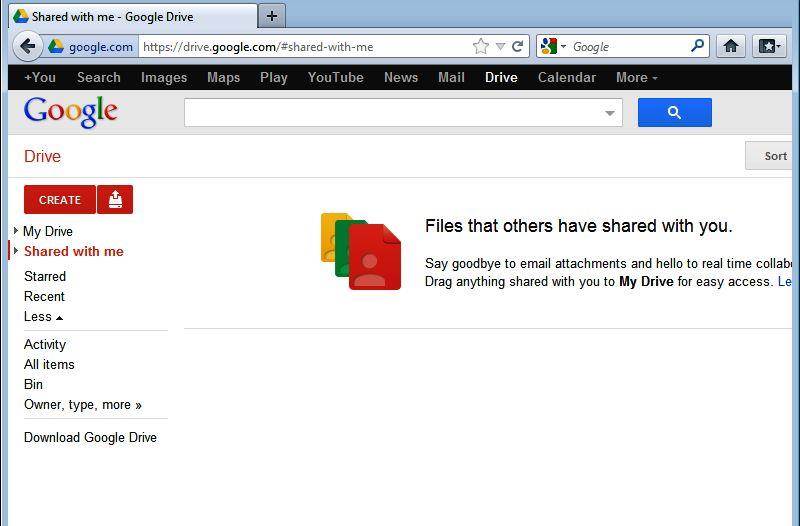Collapse the sidebar with Less
This screenshot has height=526, width=800.
[x=43, y=316]
